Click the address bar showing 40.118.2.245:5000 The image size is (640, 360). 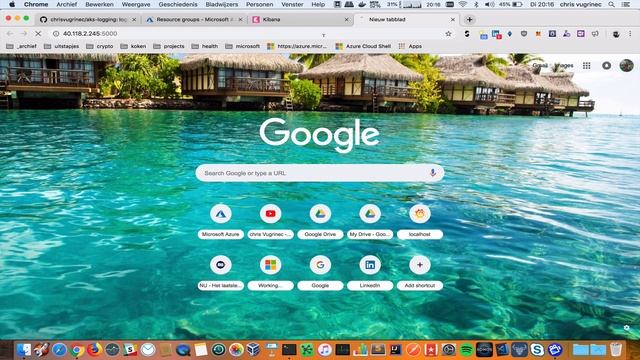(249, 33)
